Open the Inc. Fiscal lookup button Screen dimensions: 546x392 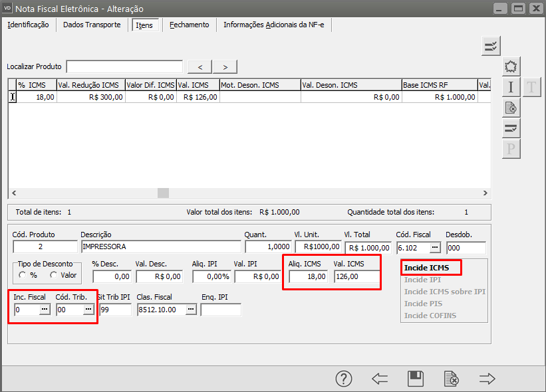pos(45,310)
